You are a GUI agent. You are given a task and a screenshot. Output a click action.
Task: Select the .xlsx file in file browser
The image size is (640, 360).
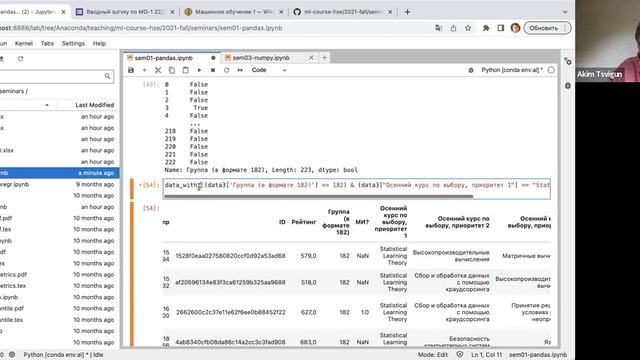coord(60,151)
